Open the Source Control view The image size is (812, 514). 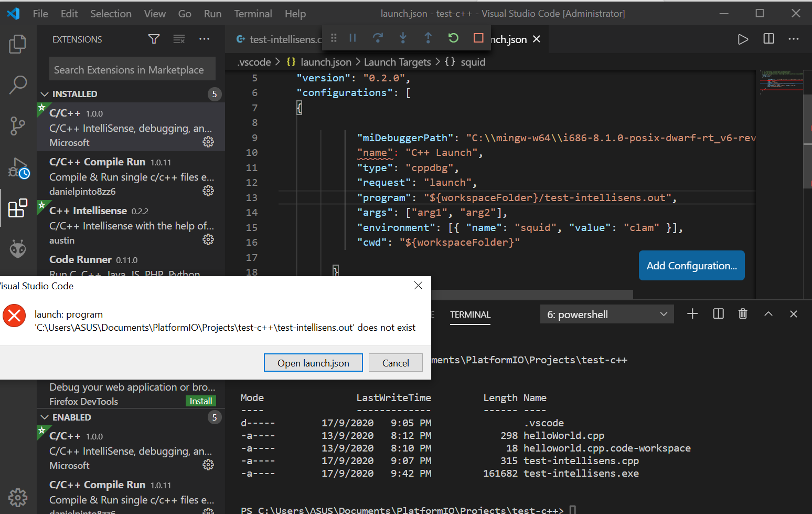click(x=17, y=126)
